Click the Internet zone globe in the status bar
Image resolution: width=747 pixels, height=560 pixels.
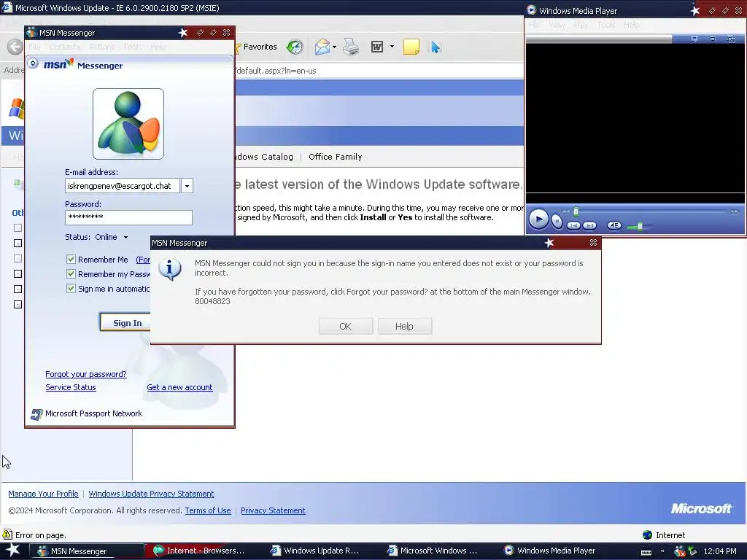647,534
